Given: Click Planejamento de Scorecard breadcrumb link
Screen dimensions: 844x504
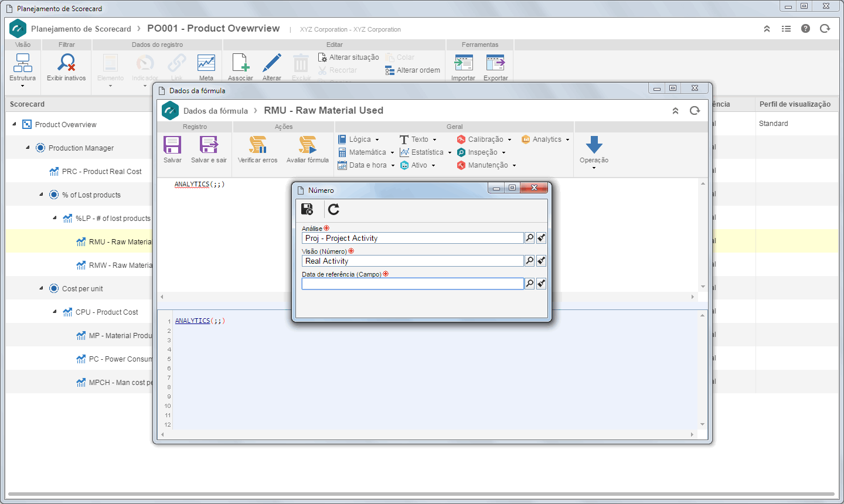Looking at the screenshot, I should 81,29.
